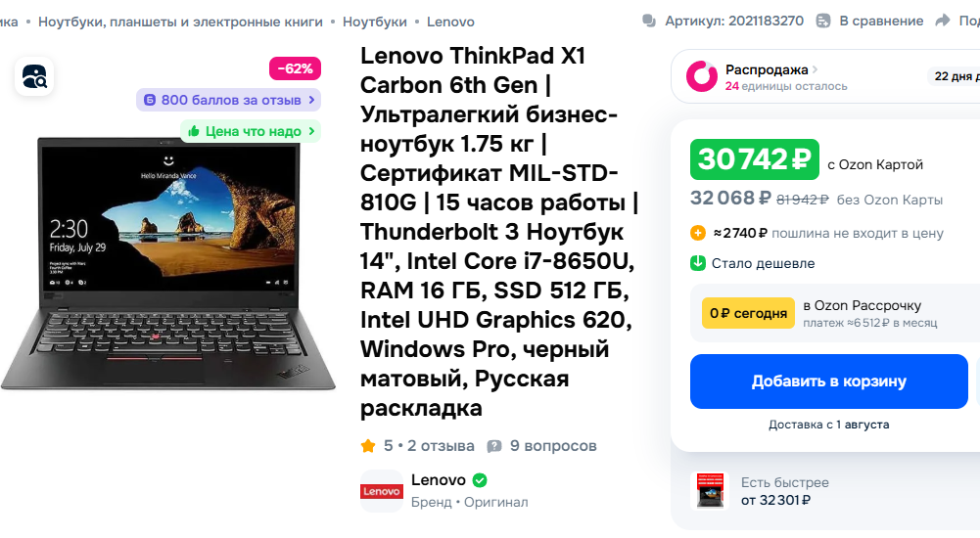
Task: Click the green Стало дешевле arrow icon
Action: (697, 263)
